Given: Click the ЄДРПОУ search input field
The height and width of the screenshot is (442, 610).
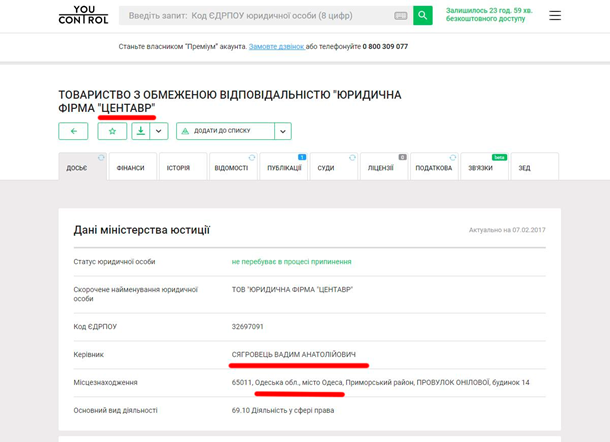Looking at the screenshot, I should (255, 16).
